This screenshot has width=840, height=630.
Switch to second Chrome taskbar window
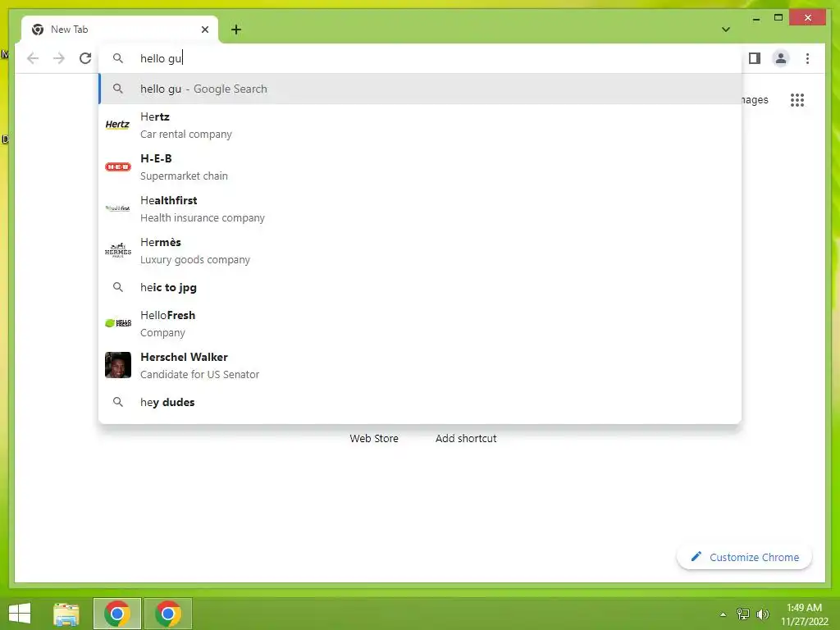[x=167, y=614]
